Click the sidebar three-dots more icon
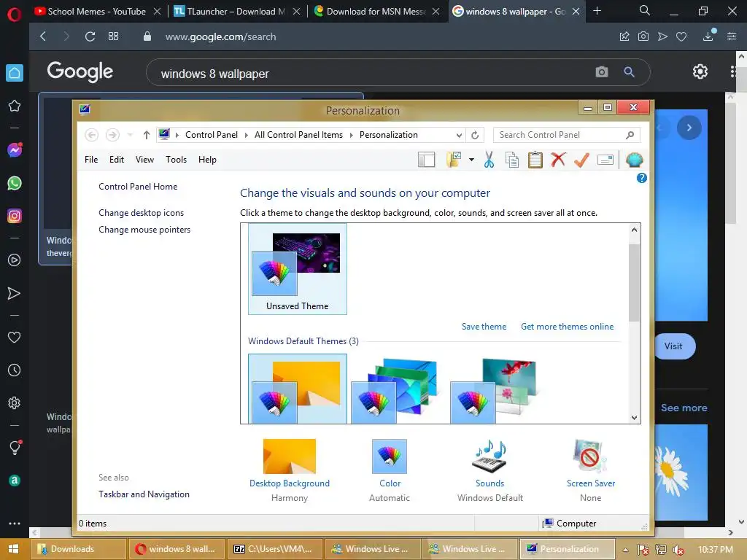This screenshot has height=560, width=747. coord(15,524)
